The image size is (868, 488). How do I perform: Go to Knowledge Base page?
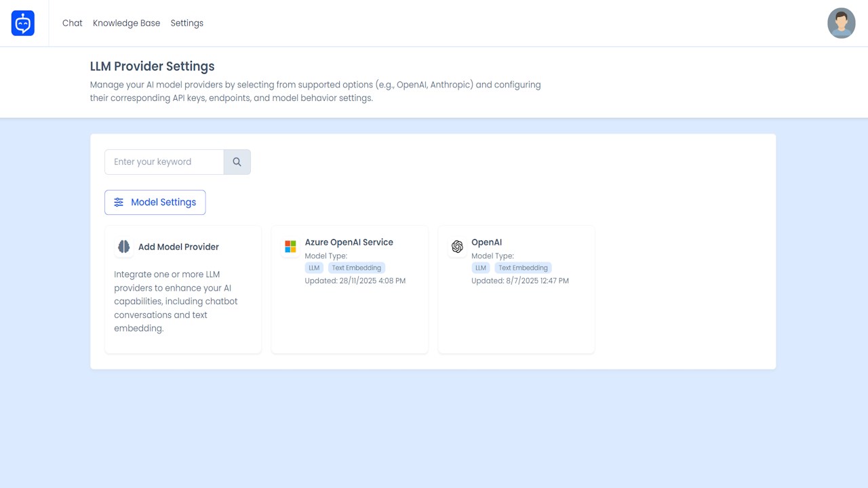126,23
